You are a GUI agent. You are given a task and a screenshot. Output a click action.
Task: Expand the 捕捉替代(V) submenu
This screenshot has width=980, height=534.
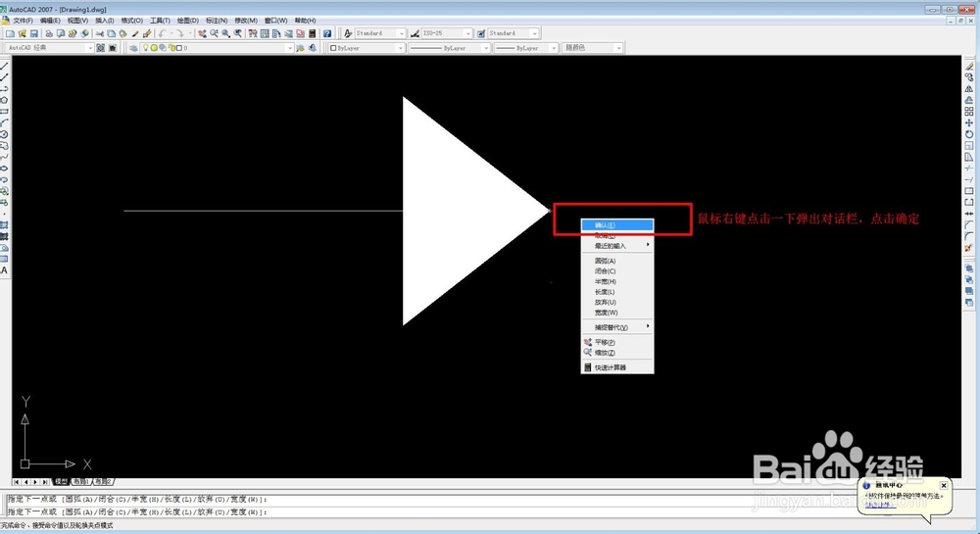(617, 327)
